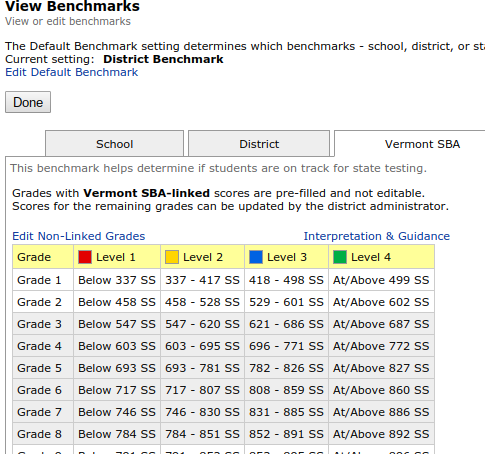Click Grade 2 Level 4 cell At/Above 602 SS
The image size is (485, 454).
point(381,302)
